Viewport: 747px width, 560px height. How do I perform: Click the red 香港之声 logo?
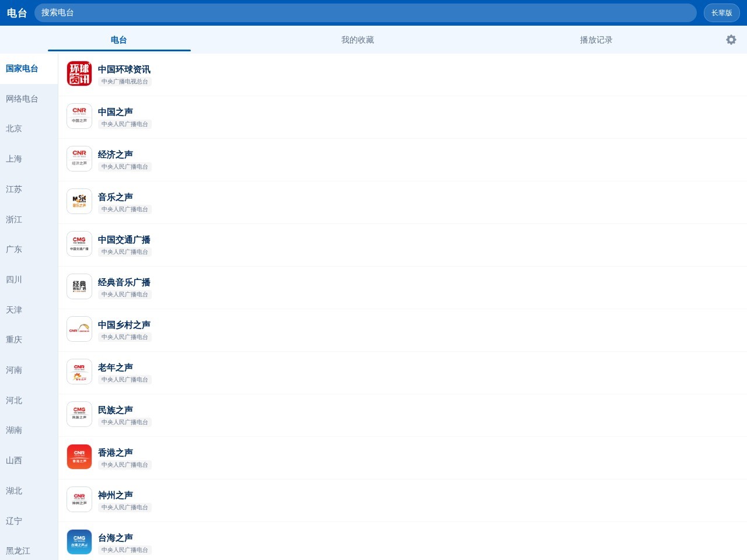[x=79, y=457]
